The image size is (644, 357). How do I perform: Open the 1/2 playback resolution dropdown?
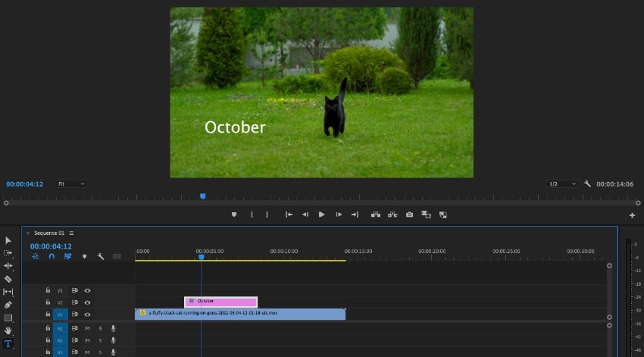click(562, 183)
